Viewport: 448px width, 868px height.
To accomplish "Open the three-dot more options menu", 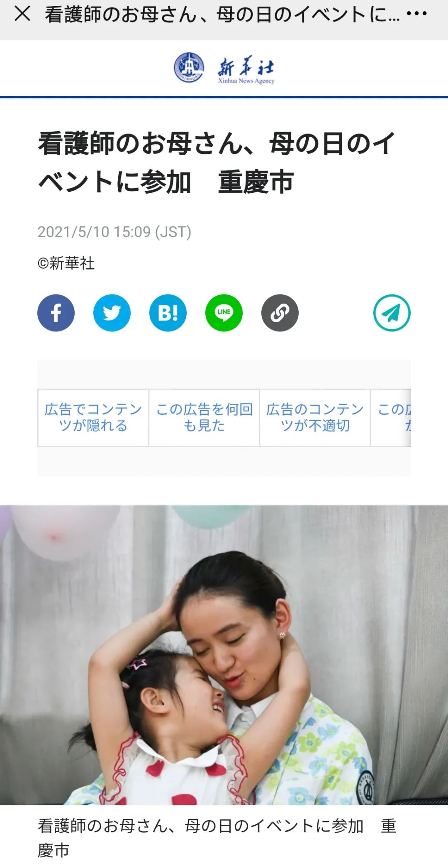I will pyautogui.click(x=416, y=14).
